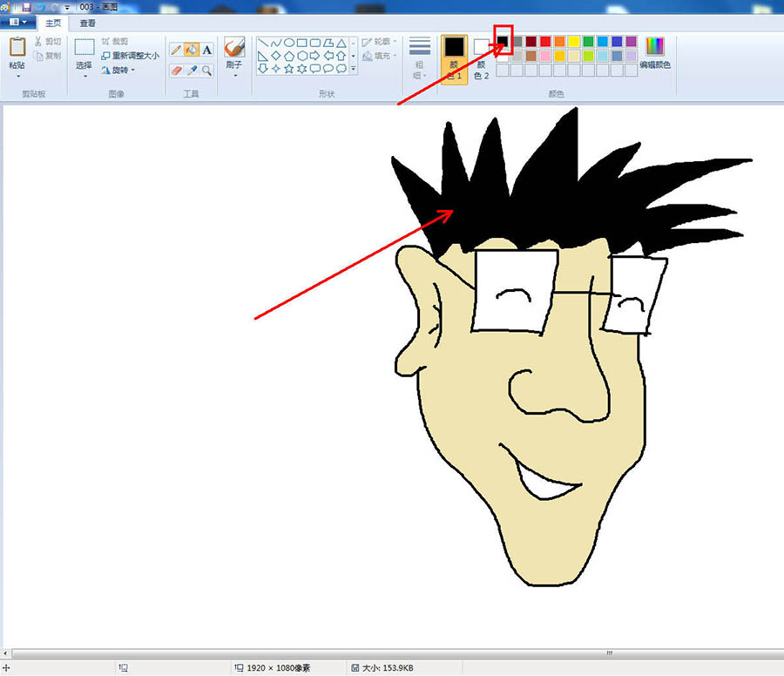Screen dimensions: 784x676
Task: Click the Undo arrow in title bar
Action: pyautogui.click(x=41, y=7)
